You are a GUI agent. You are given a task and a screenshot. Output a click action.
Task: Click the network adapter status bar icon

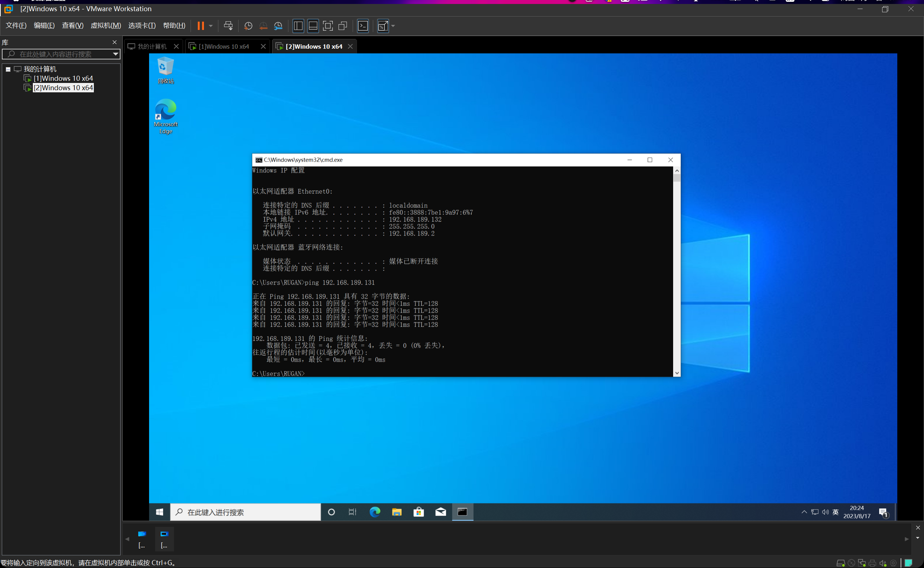pyautogui.click(x=862, y=563)
